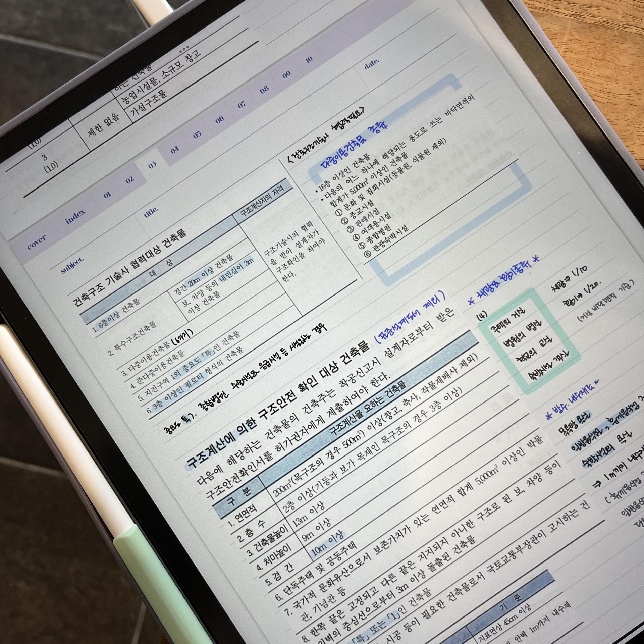The image size is (644, 644).
Task: Select the active 03 tab
Action: click(152, 165)
